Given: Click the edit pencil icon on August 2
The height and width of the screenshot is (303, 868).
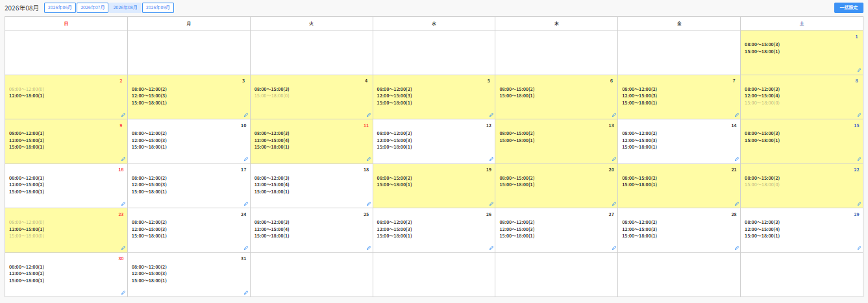Looking at the screenshot, I should pyautogui.click(x=123, y=114).
